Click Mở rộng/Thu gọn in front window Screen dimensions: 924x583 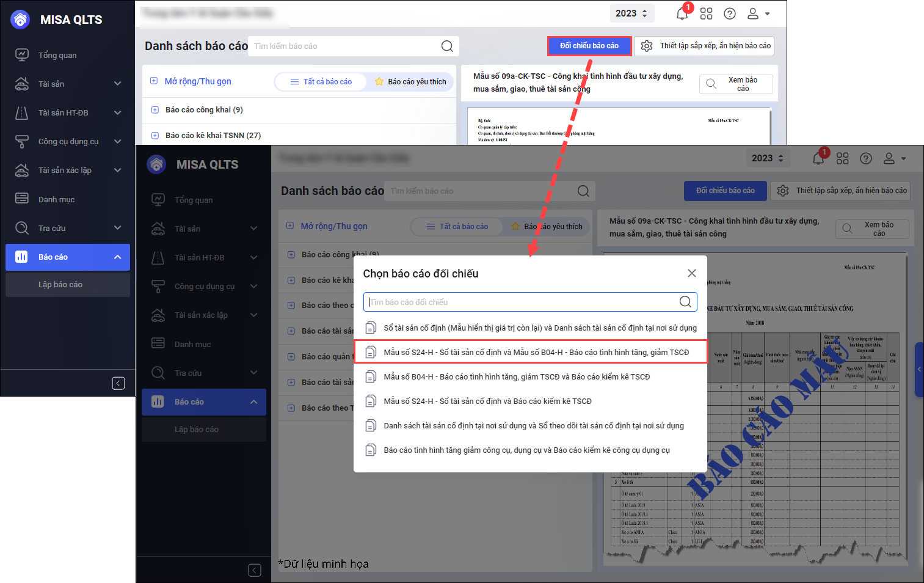[x=327, y=226]
